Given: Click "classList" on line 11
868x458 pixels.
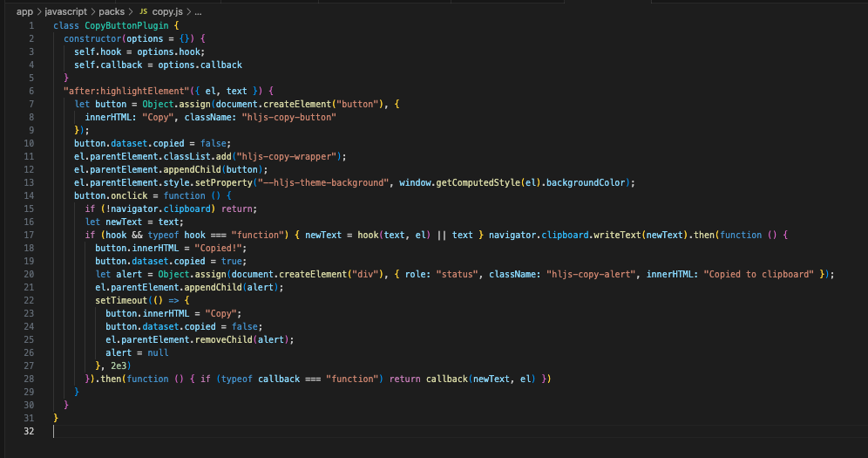Looking at the screenshot, I should coord(186,157).
